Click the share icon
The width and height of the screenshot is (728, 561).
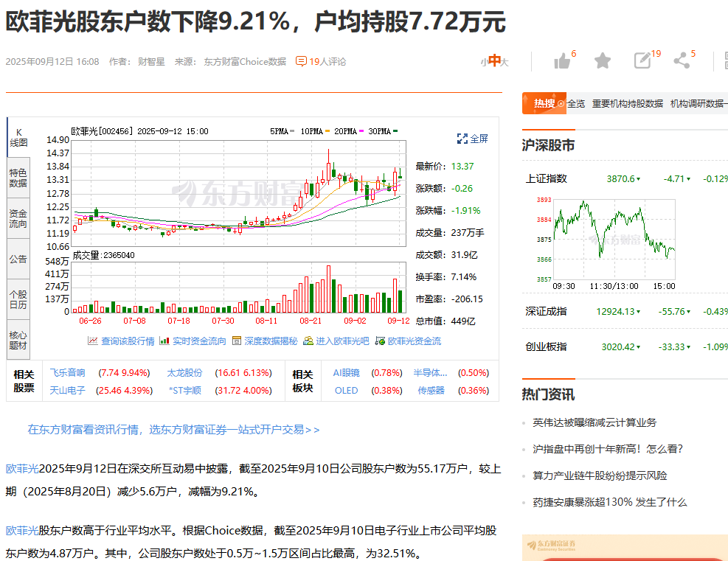[x=682, y=60]
